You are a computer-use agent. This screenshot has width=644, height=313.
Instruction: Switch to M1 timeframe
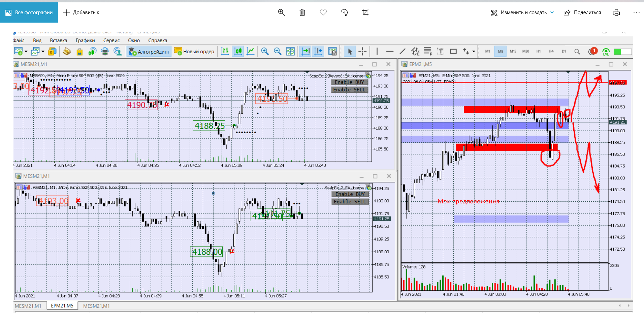tap(488, 52)
